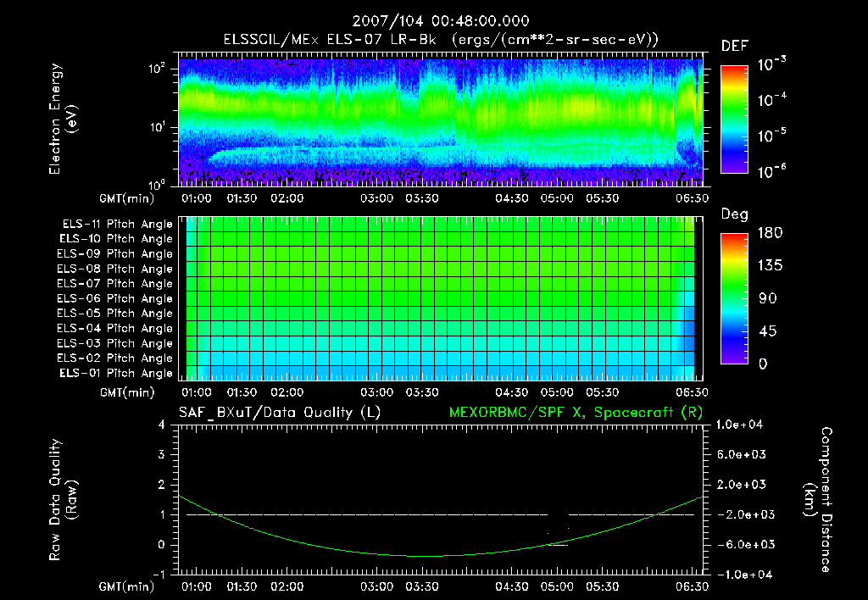This screenshot has height=600, width=868.
Task: Click the 03:30 tick under the energy spectrogram
Action: [x=422, y=198]
